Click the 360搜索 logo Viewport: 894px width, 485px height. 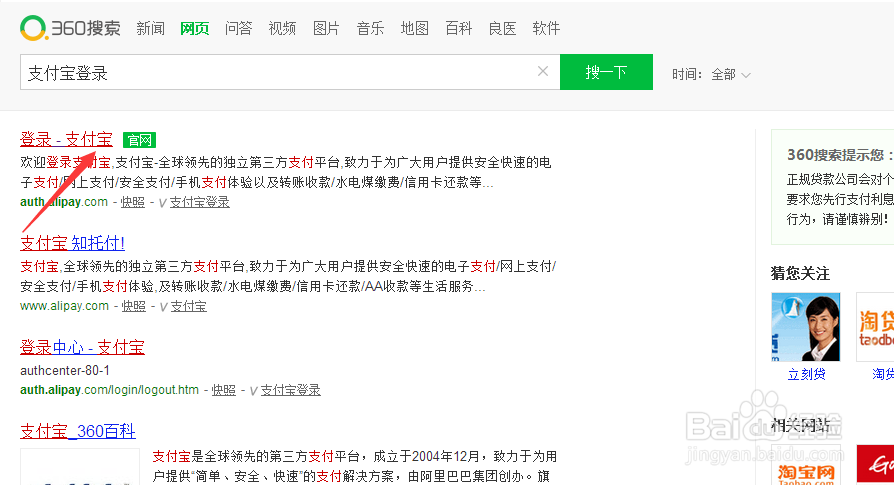(x=70, y=28)
